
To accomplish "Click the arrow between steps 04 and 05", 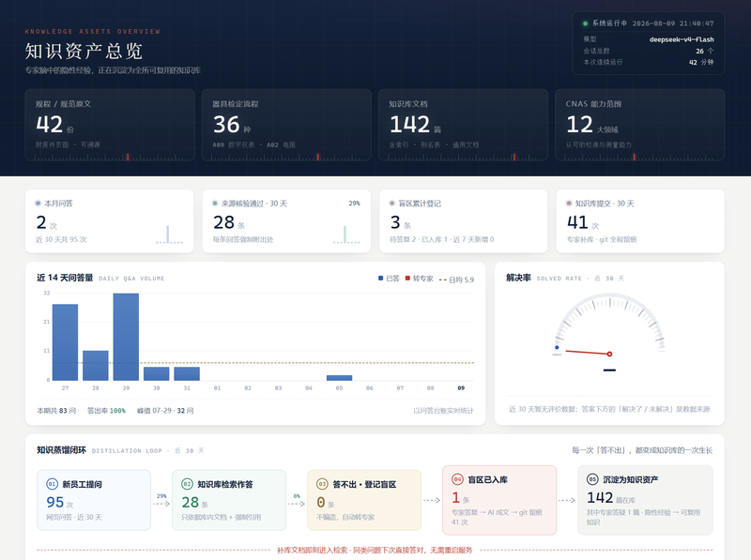I will [x=567, y=500].
